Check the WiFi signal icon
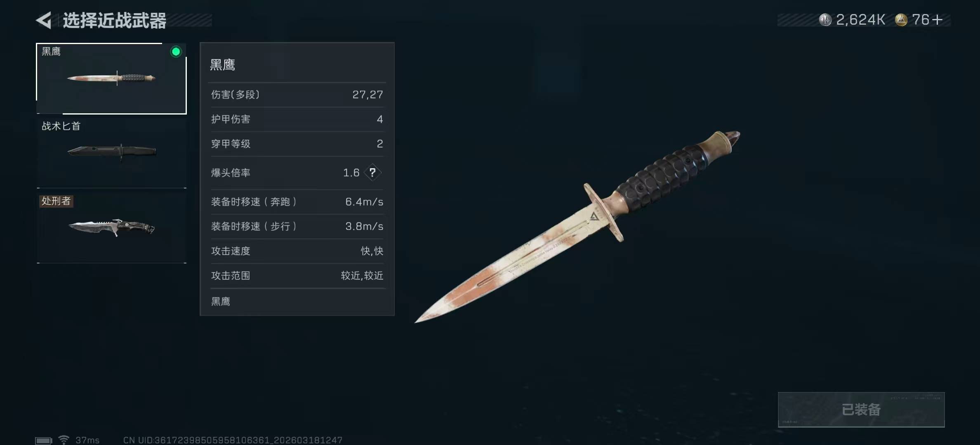Viewport: 980px width, 445px height. (x=64, y=440)
